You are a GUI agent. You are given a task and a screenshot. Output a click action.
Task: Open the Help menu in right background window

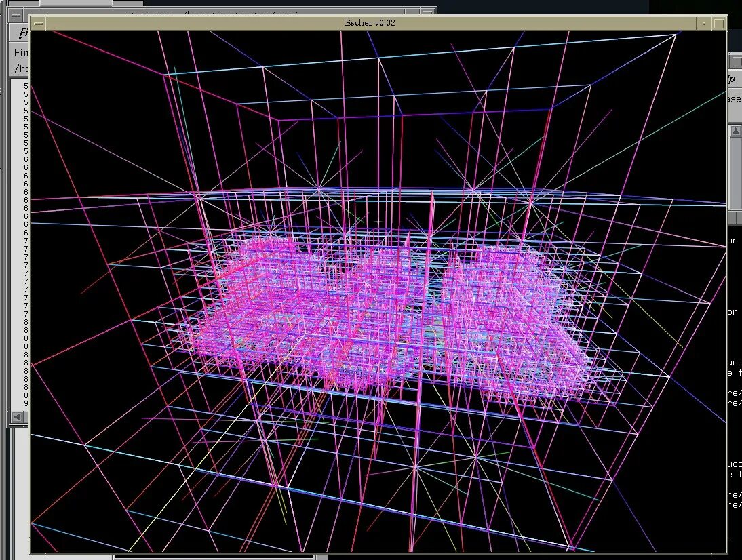[x=731, y=79]
